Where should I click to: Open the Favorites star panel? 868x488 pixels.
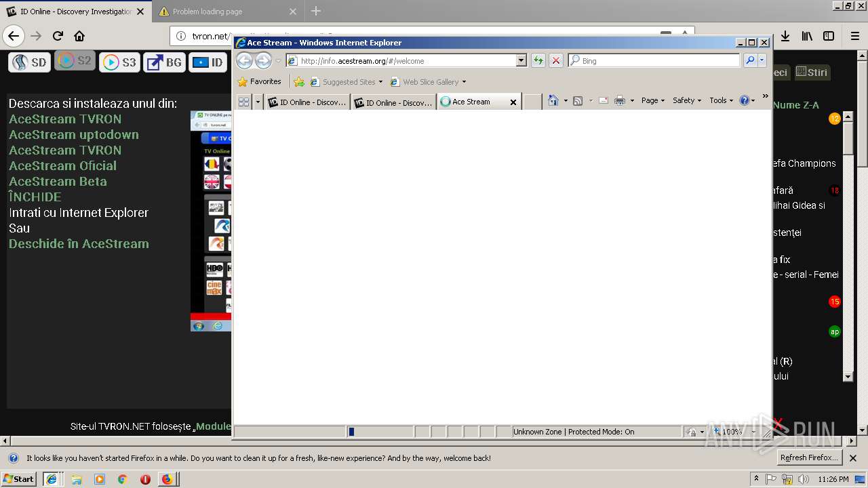point(259,81)
